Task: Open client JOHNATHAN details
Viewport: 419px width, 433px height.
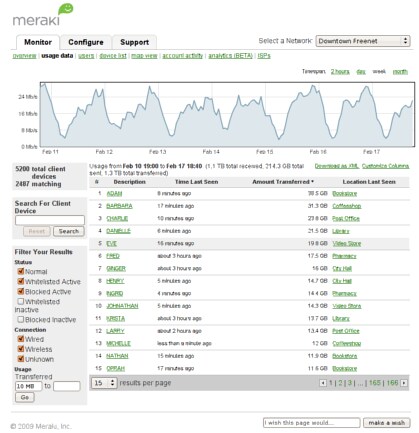Action: 122,306
